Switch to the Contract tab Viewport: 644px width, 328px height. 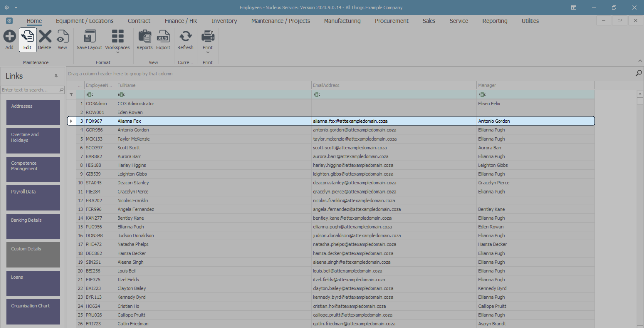pos(139,21)
